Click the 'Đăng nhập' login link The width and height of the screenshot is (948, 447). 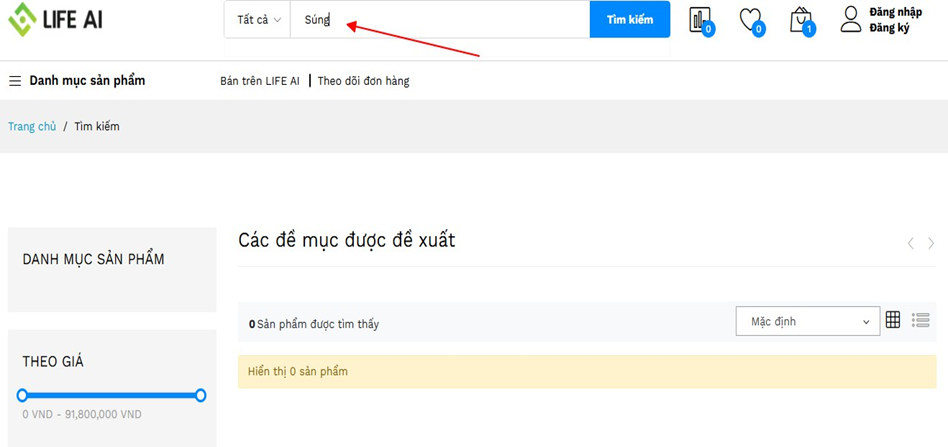pos(895,12)
